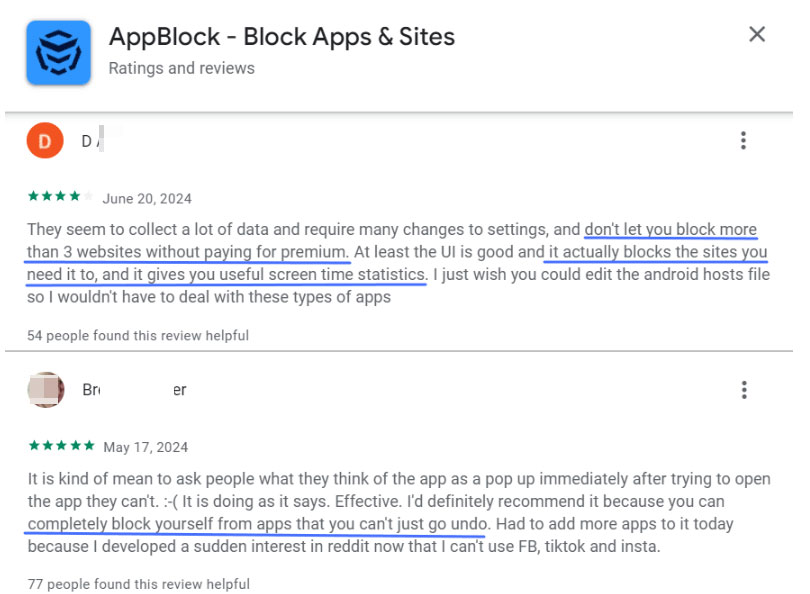Image resolution: width=810 pixels, height=594 pixels.
Task: Click the May 17, 2024 date
Action: coord(146,447)
